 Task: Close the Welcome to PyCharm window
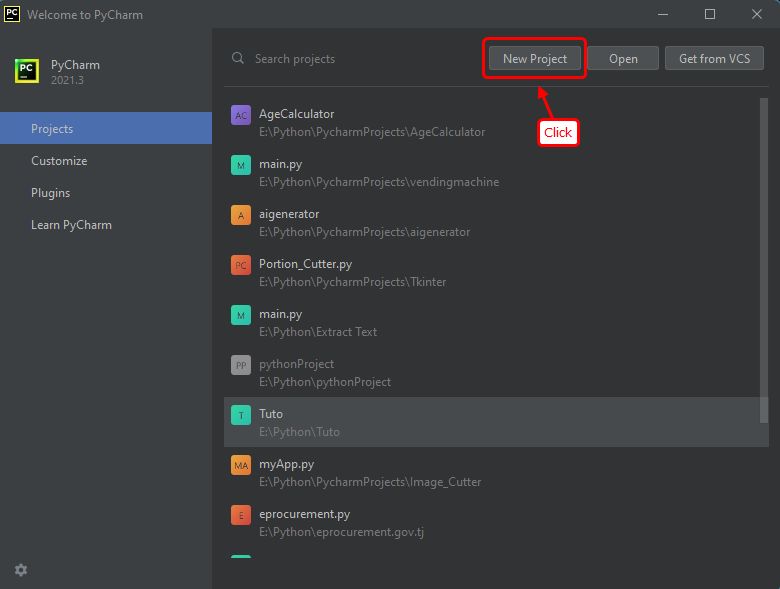[x=757, y=14]
